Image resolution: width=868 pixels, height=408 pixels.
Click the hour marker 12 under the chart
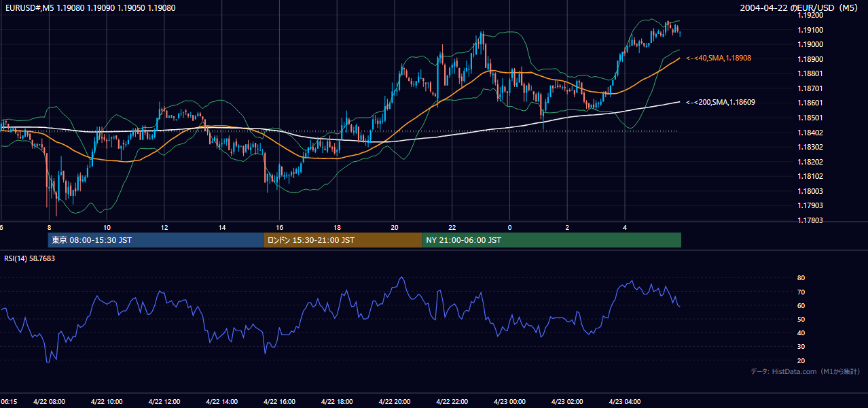(164, 227)
